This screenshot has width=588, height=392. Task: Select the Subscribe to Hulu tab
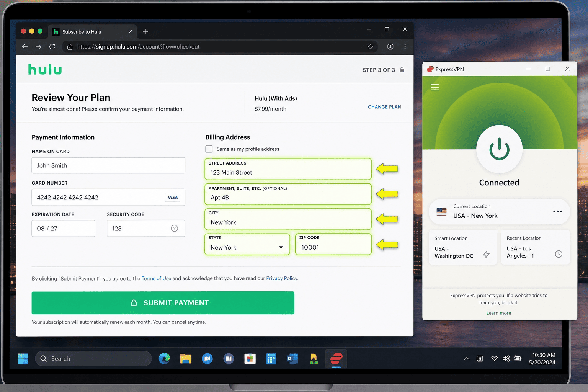point(93,32)
